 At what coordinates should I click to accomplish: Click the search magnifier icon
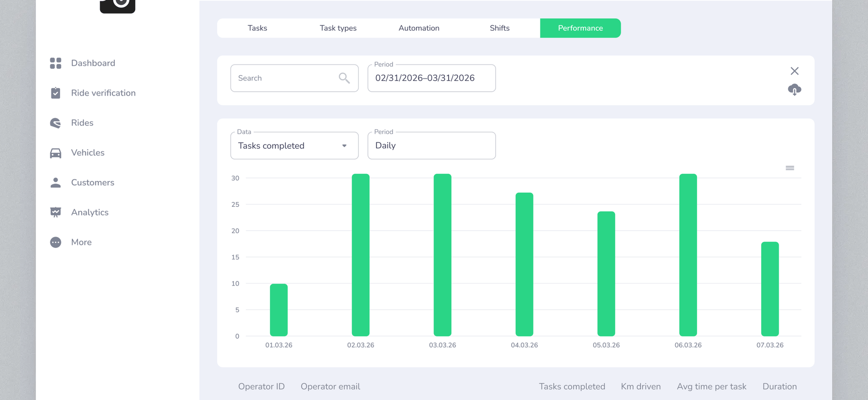tap(344, 78)
